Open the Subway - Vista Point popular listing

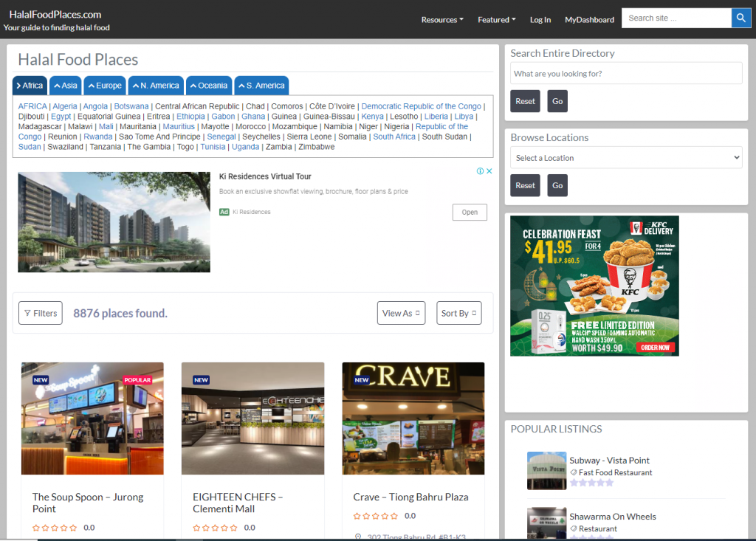[x=609, y=460]
